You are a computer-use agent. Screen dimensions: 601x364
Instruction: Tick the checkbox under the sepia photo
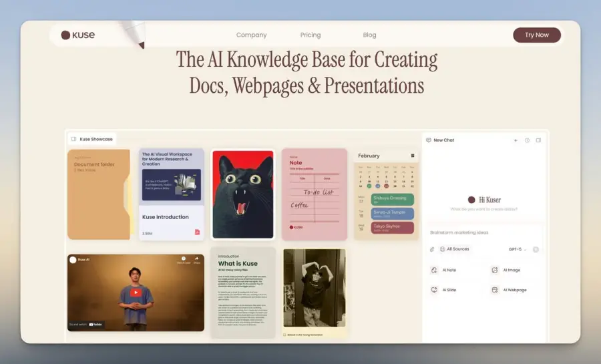pos(284,335)
